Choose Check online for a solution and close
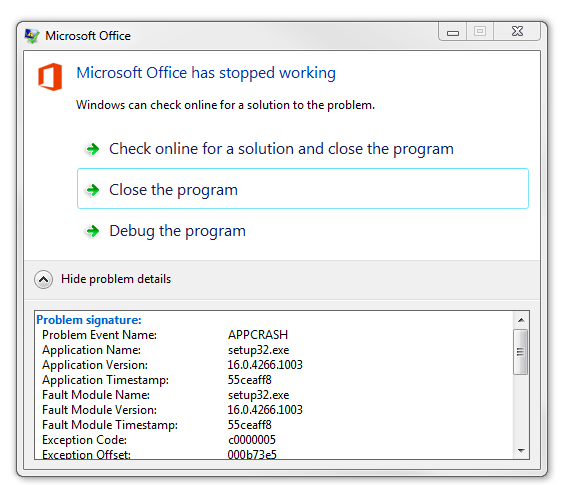This screenshot has width=571, height=485. [x=303, y=149]
